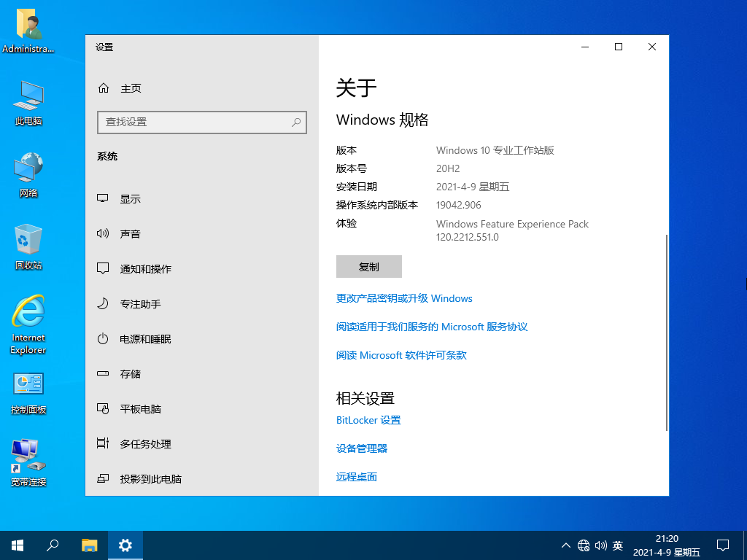This screenshot has width=747, height=560.
Task: Open the notification center icon
Action: pos(723,545)
